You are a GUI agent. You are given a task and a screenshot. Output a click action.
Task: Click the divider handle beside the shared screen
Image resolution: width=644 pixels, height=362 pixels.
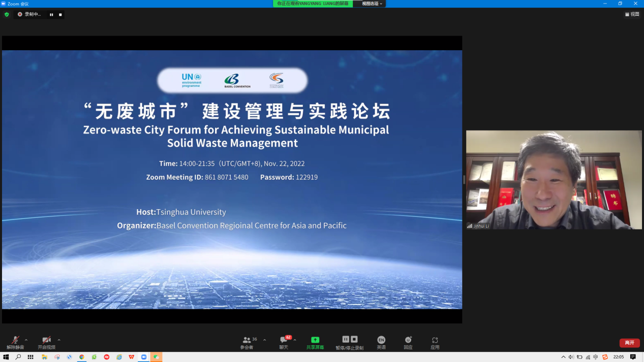tap(464, 180)
